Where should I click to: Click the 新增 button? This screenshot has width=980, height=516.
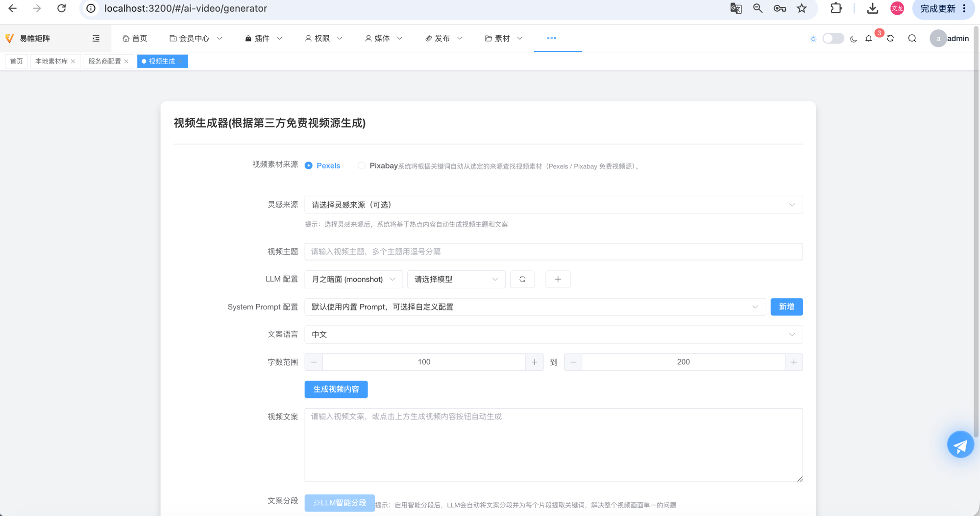point(786,307)
